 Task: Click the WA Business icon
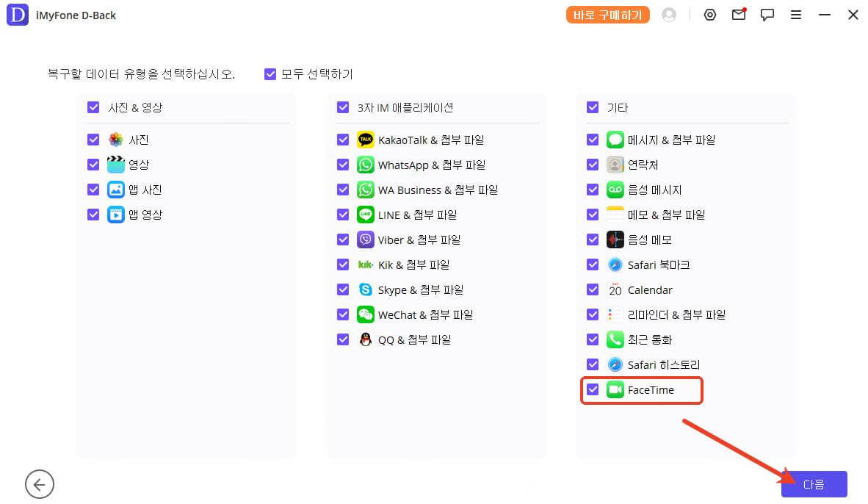pos(366,190)
